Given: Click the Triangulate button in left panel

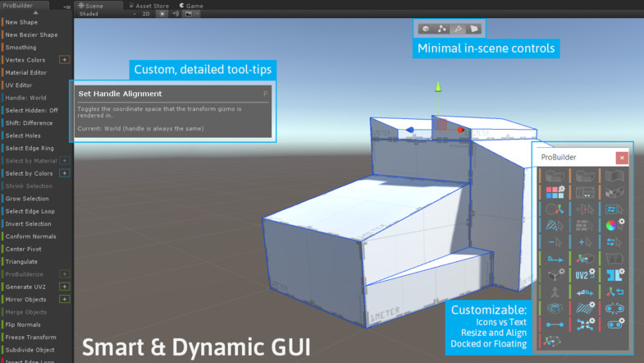Looking at the screenshot, I should (21, 261).
